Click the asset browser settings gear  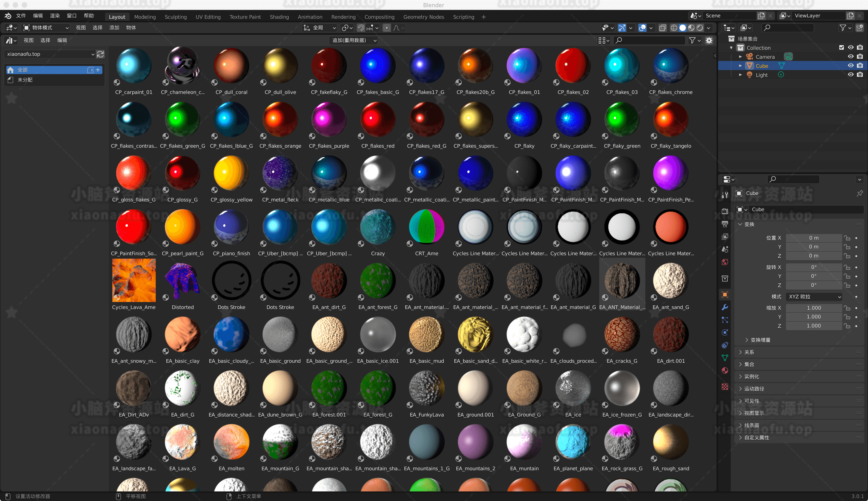(x=709, y=41)
